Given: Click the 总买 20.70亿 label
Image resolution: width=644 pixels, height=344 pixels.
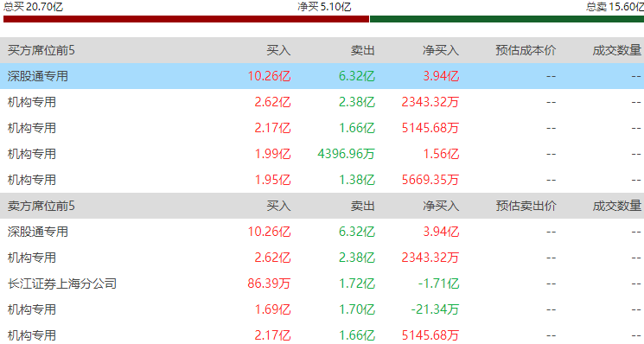Looking at the screenshot, I should point(33,6).
